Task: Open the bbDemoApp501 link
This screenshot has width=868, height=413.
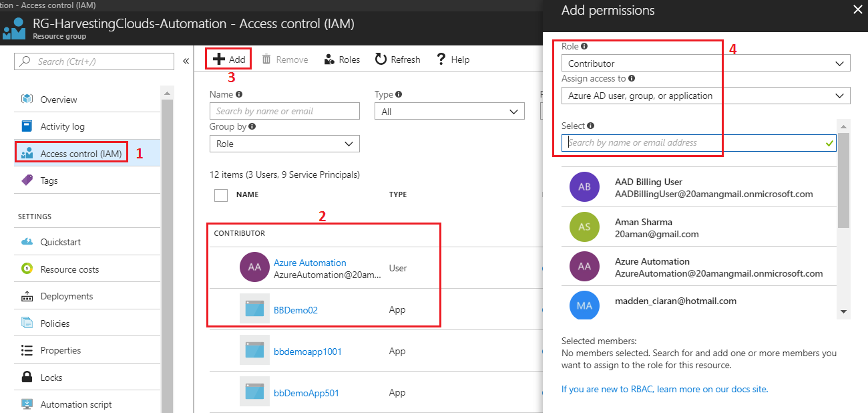Action: 306,393
